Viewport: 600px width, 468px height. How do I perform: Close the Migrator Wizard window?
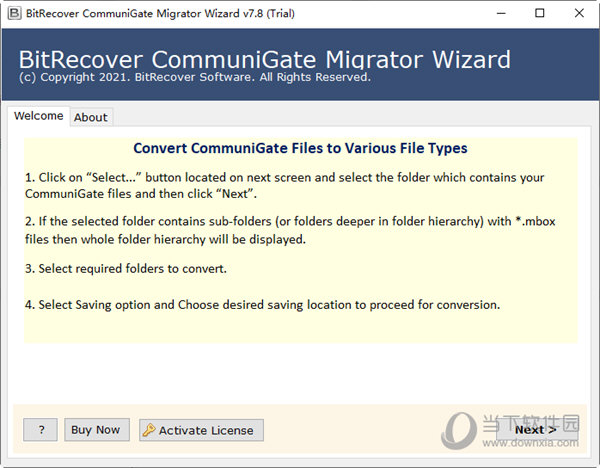[579, 13]
